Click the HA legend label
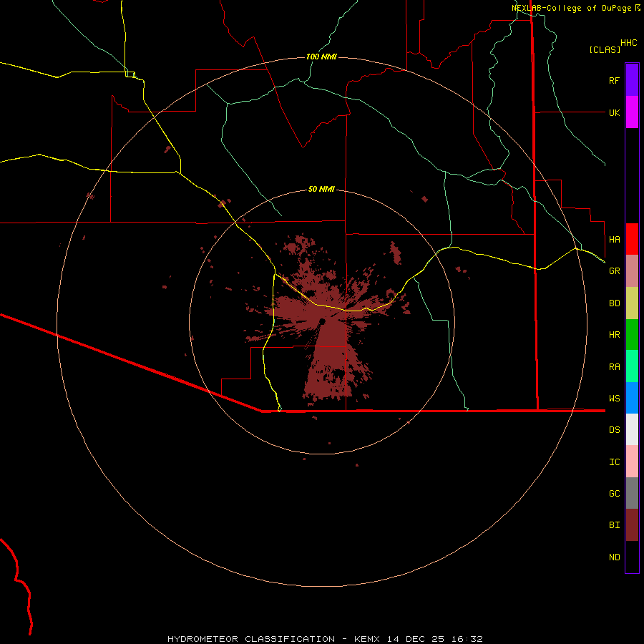 (x=614, y=240)
